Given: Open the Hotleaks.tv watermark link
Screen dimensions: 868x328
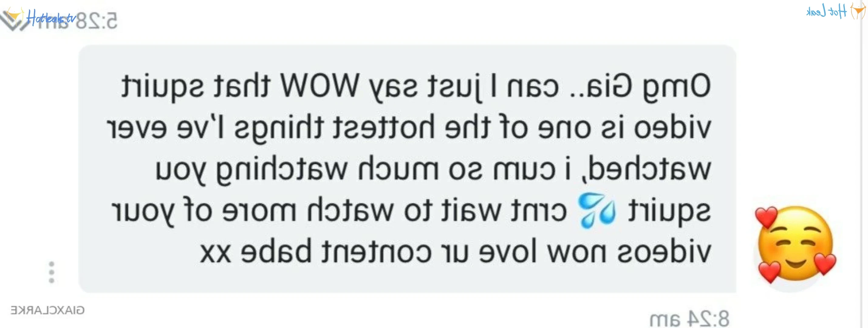Looking at the screenshot, I should coord(51,18).
